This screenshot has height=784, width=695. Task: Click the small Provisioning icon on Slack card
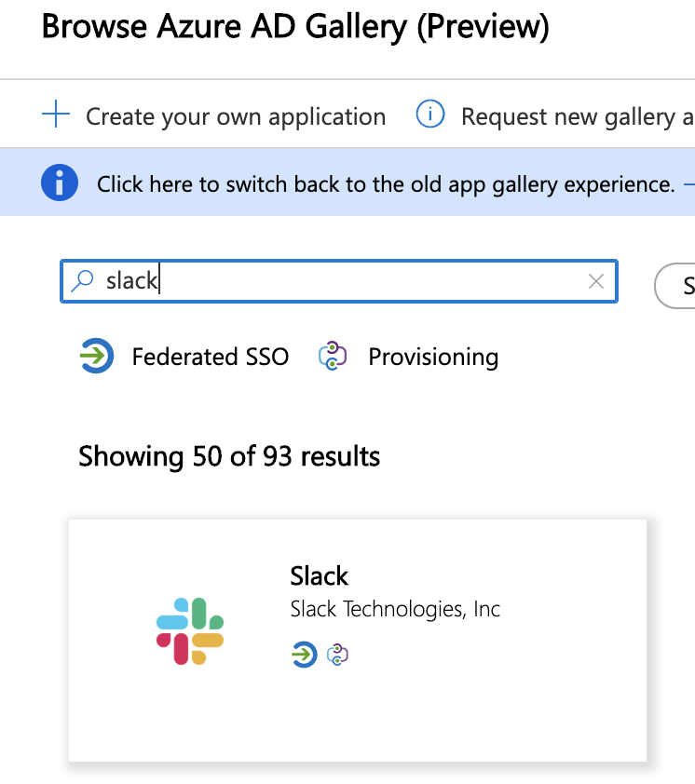click(337, 655)
